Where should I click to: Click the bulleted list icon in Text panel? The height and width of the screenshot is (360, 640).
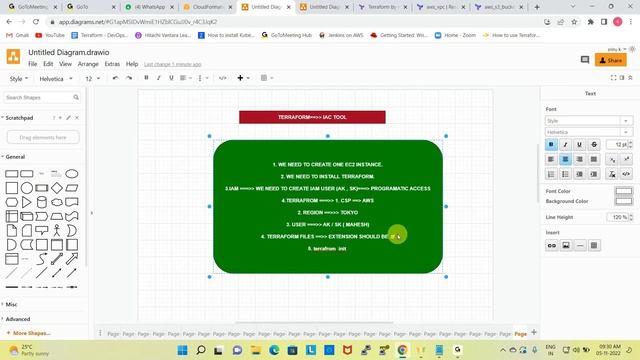tap(565, 174)
